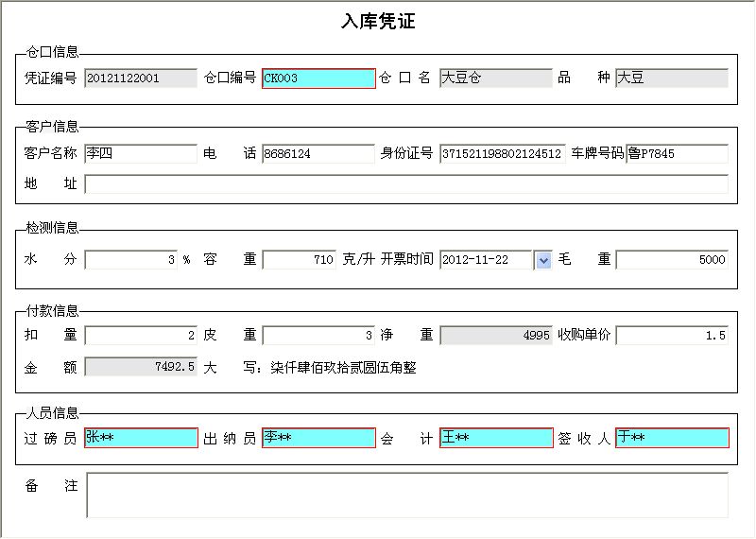Focus the 签收人 field with 于**
756x539 pixels.
(x=671, y=438)
